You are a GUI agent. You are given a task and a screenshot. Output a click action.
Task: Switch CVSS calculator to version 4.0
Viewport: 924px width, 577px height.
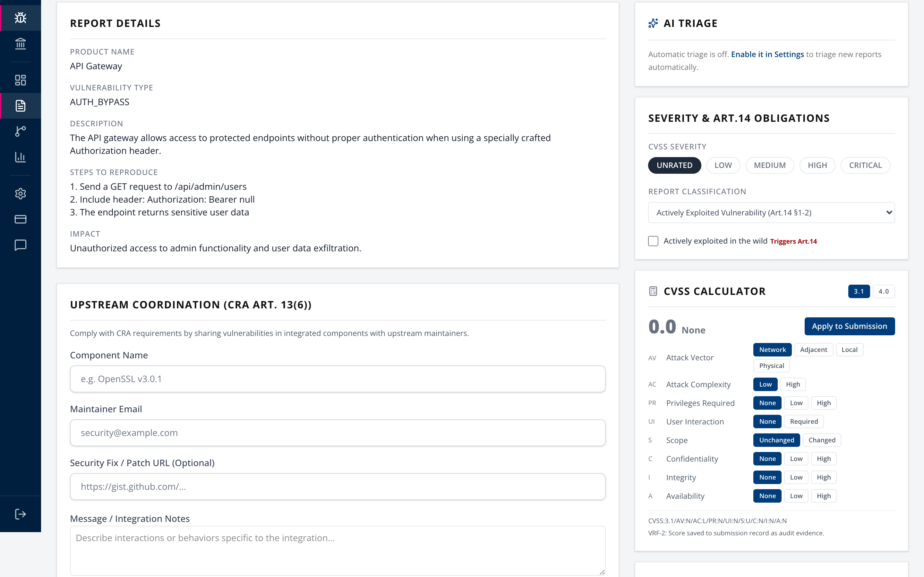click(x=883, y=291)
